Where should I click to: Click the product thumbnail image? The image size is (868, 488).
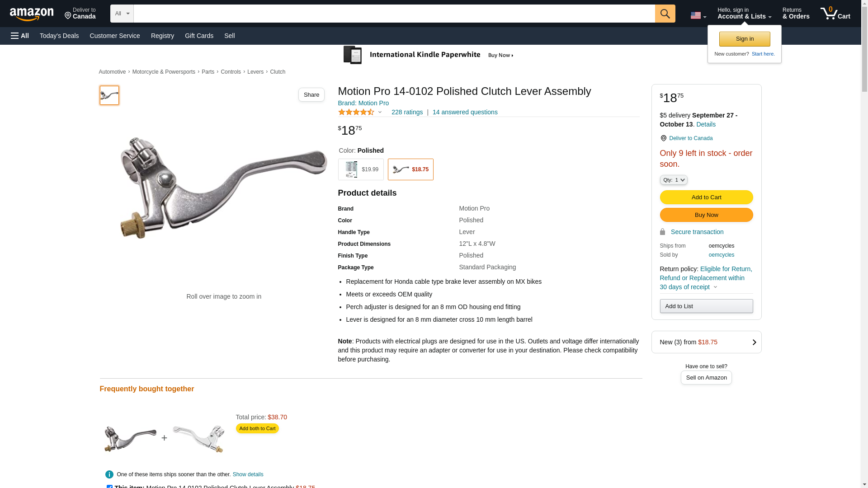[109, 95]
